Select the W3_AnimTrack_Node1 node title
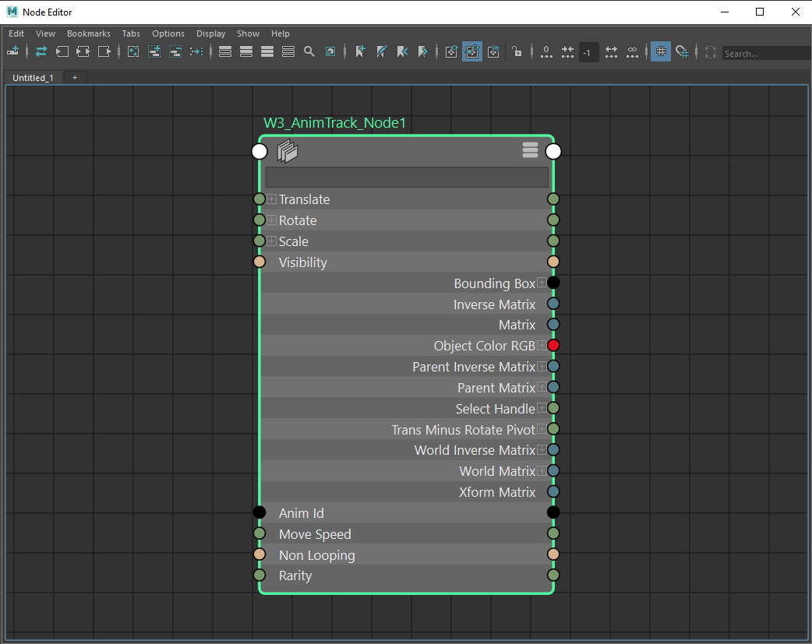The height and width of the screenshot is (644, 812). click(x=334, y=123)
